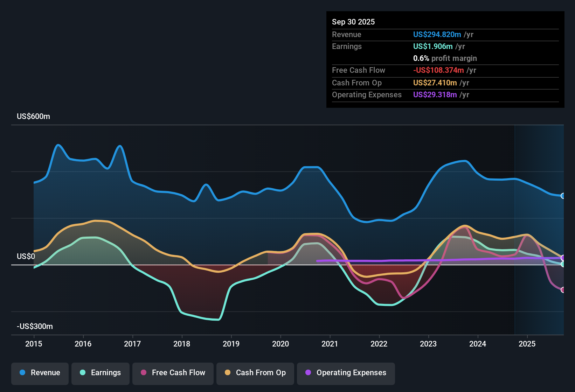
Task: Click the teal Earnings endpoint marker
Action: point(563,264)
